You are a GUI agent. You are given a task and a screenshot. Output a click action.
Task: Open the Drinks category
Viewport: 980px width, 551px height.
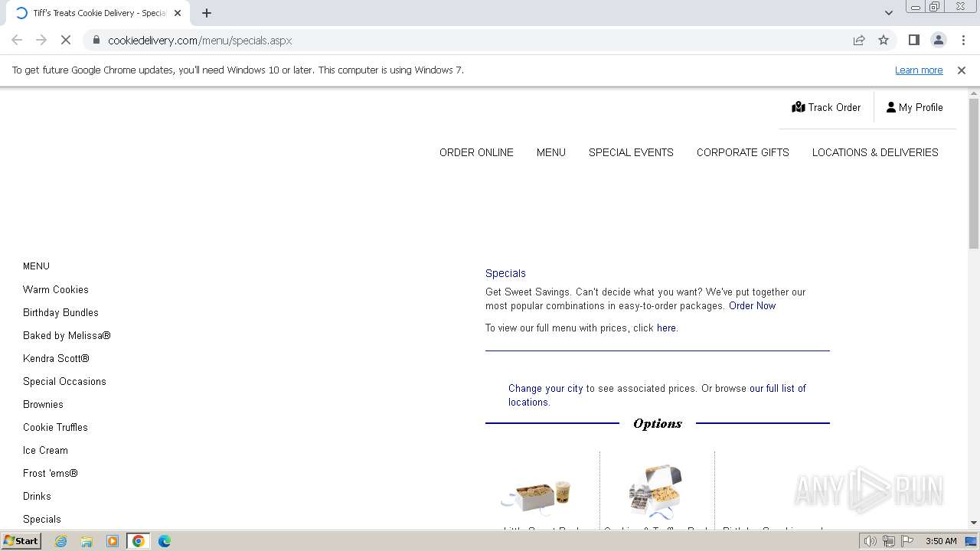pyautogui.click(x=37, y=497)
